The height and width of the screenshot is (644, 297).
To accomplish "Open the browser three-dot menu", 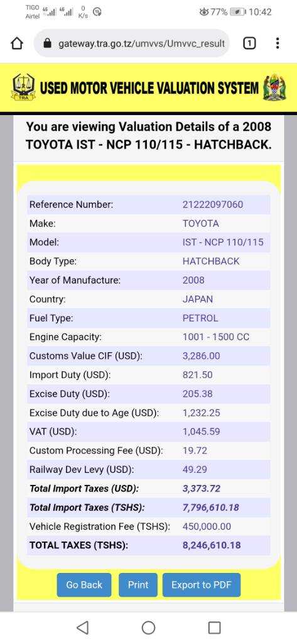I will [x=278, y=43].
